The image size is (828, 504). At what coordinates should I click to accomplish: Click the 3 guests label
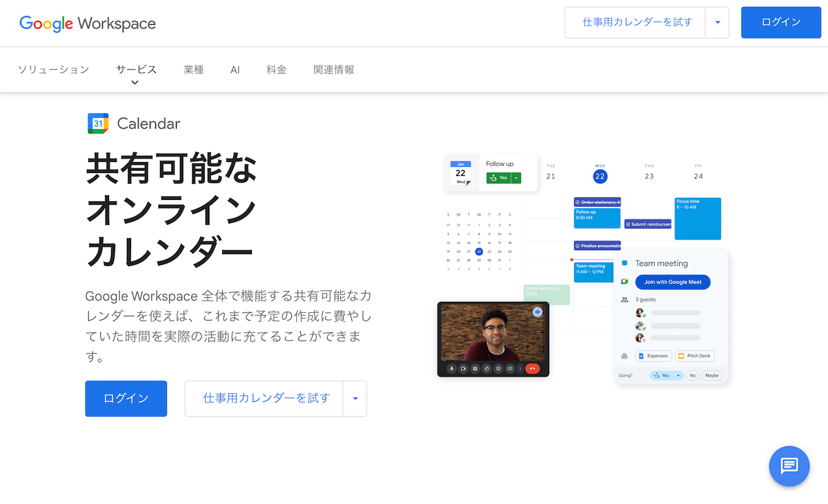click(647, 300)
